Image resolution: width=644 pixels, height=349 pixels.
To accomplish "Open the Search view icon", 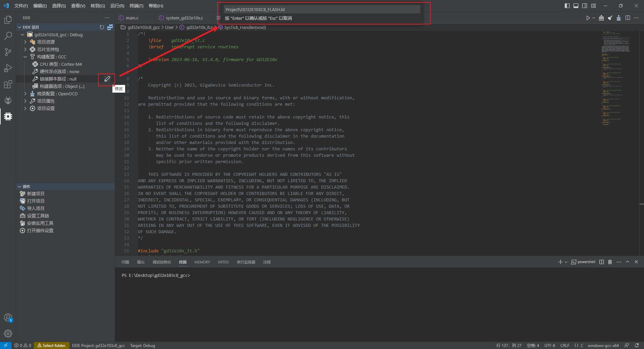I will 8,36.
